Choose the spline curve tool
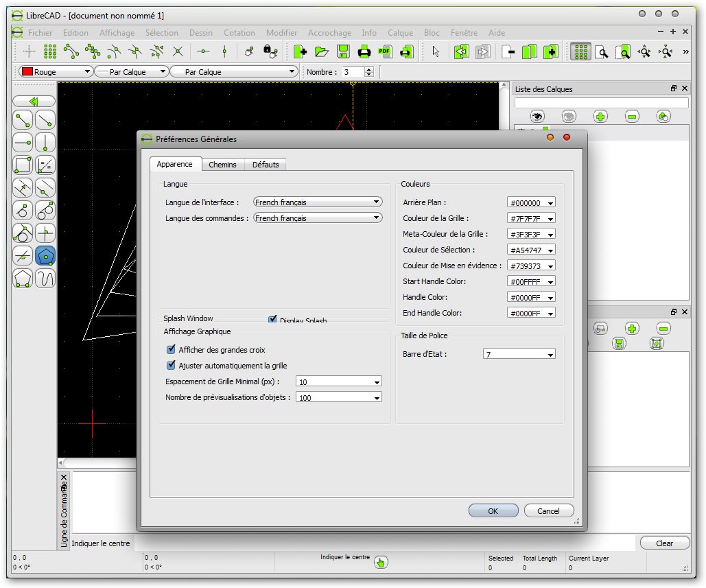 (x=45, y=279)
